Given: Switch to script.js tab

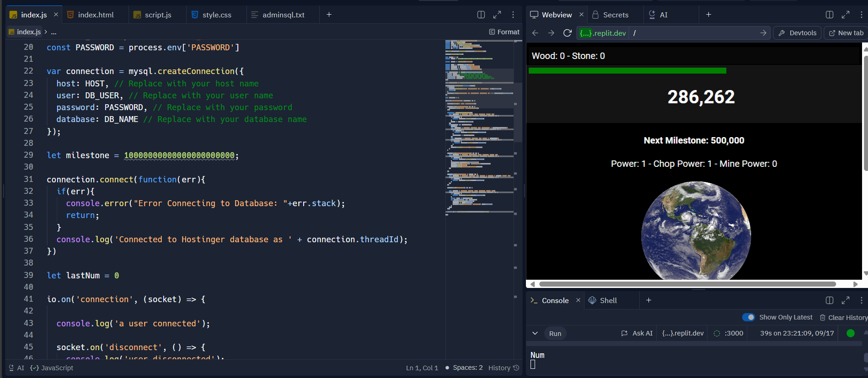Looking at the screenshot, I should coord(158,15).
